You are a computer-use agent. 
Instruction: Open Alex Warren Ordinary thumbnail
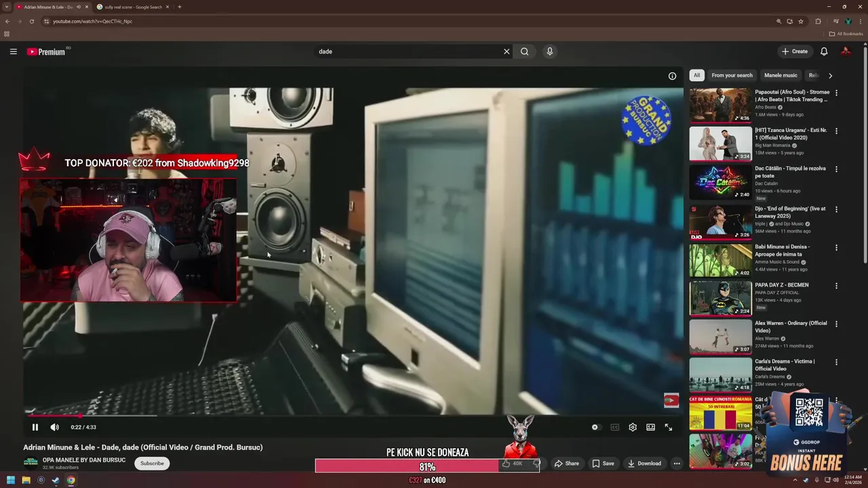pos(720,336)
